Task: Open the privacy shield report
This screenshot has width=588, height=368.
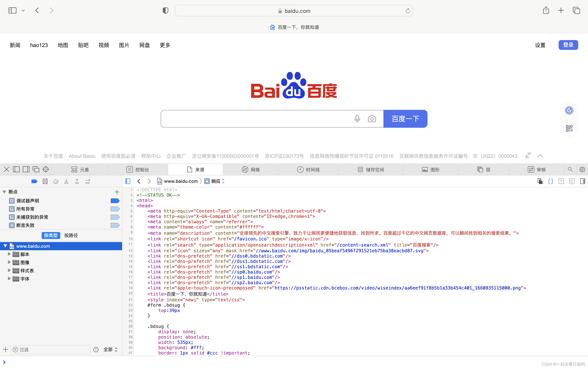Action: pyautogui.click(x=165, y=10)
